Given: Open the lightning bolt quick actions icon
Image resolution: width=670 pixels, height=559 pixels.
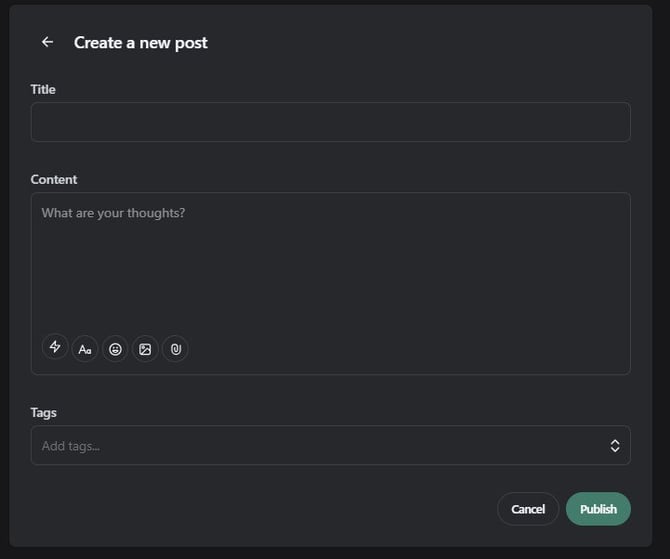Looking at the screenshot, I should pyautogui.click(x=55, y=348).
